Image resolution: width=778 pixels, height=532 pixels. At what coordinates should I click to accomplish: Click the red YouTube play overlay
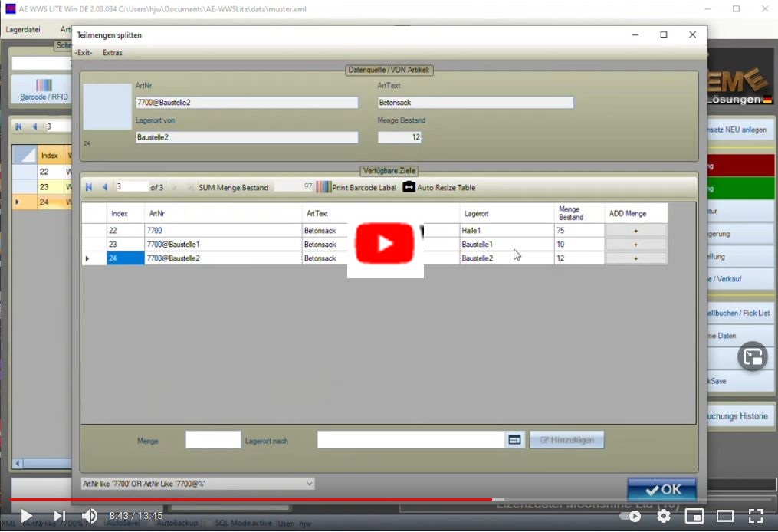(x=385, y=243)
